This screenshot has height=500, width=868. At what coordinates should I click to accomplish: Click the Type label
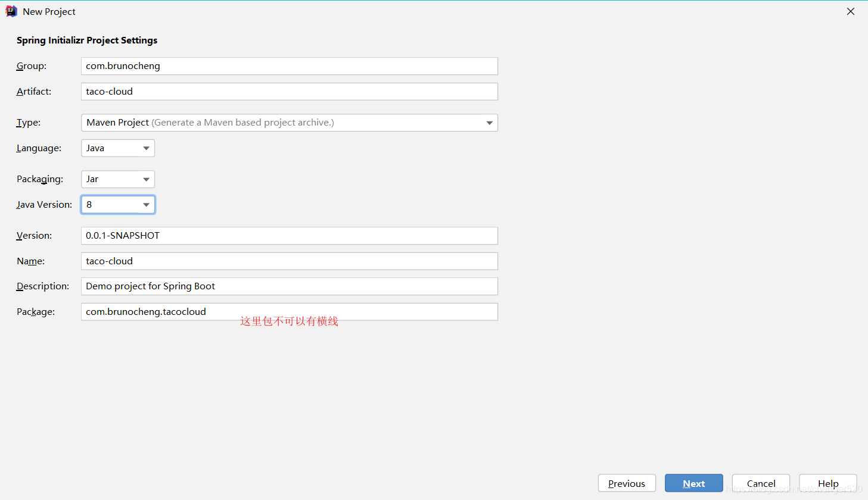(29, 123)
